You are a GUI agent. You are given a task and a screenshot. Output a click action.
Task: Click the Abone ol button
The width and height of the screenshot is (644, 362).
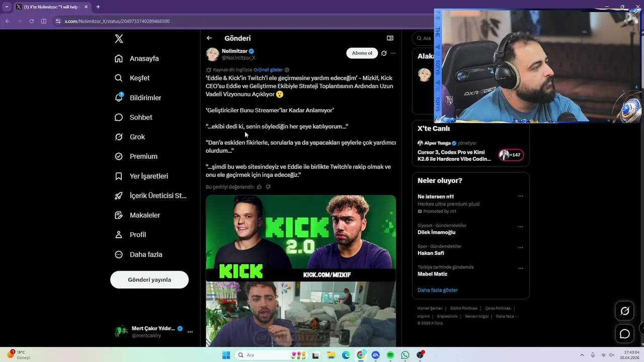pyautogui.click(x=362, y=53)
